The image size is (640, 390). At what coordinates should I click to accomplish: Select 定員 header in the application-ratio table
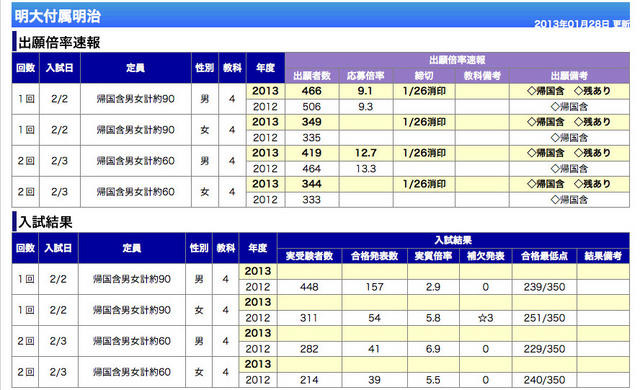tap(136, 68)
